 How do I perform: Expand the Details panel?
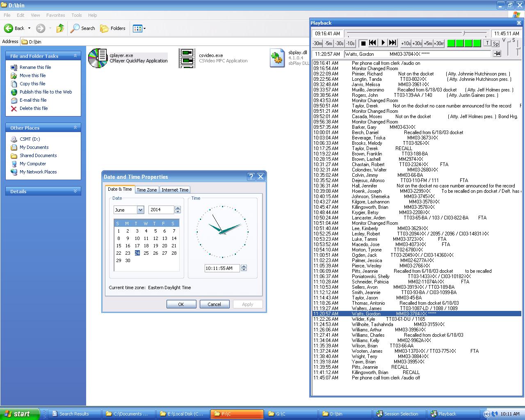coord(75,191)
